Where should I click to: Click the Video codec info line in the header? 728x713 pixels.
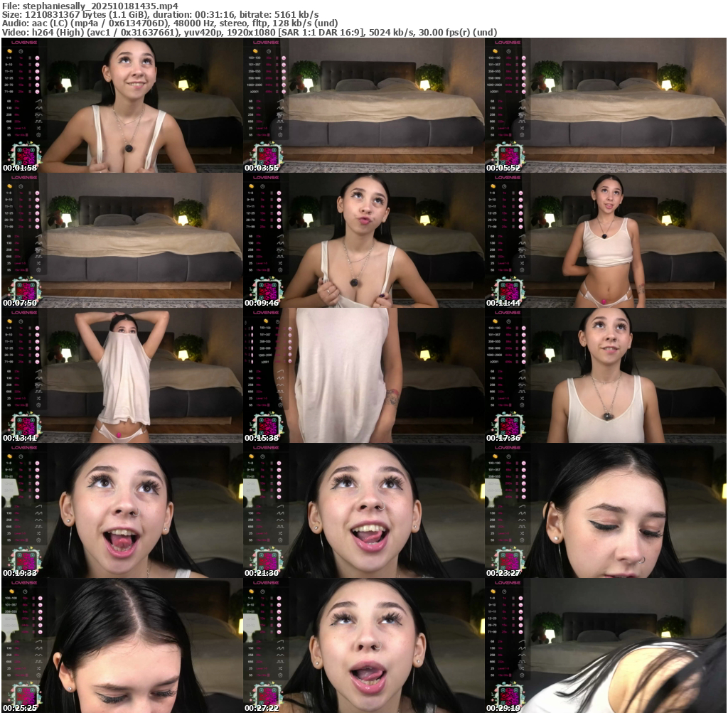(x=249, y=32)
